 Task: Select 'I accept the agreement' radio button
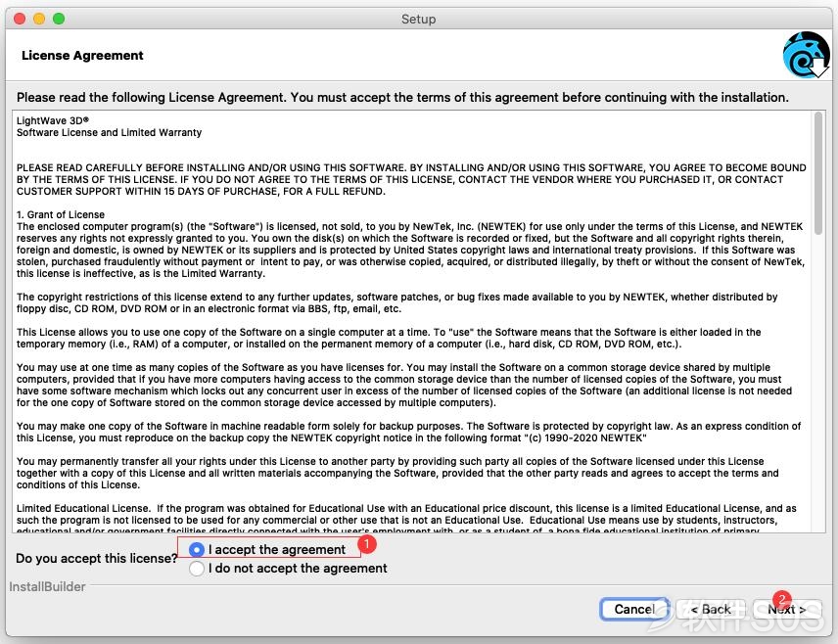point(197,549)
